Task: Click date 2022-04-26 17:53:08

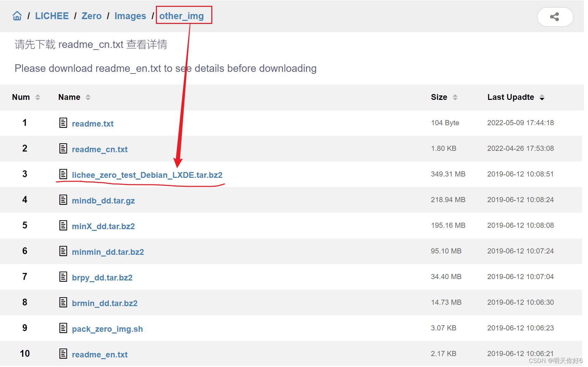Action: click(520, 148)
